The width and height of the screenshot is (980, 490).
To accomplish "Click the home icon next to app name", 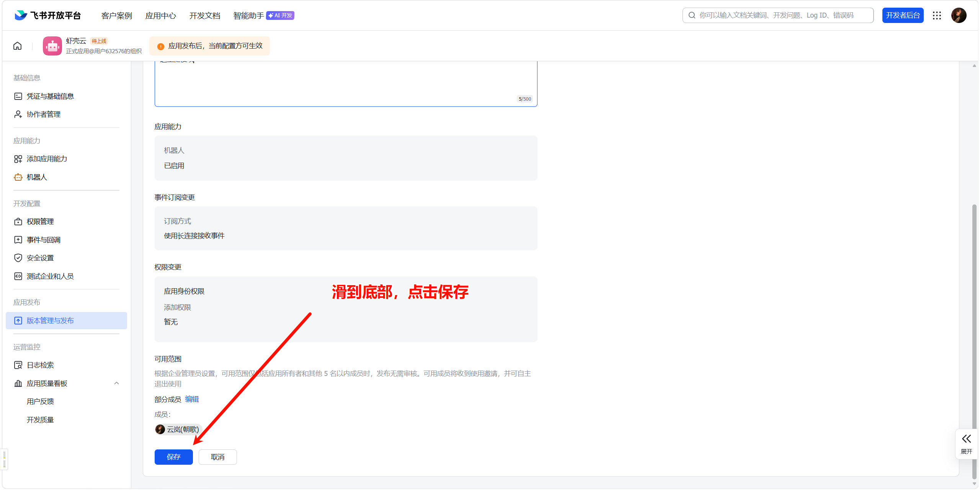I will 17,46.
